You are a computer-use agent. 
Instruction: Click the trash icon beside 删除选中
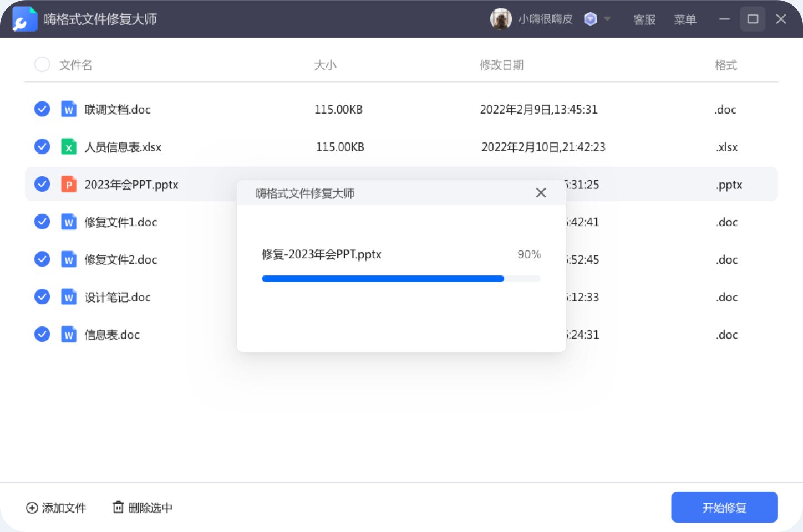tap(118, 507)
